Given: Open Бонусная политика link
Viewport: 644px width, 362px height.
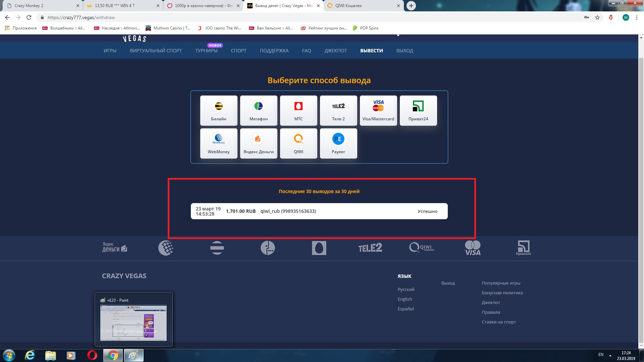Looking at the screenshot, I should click(x=502, y=293).
